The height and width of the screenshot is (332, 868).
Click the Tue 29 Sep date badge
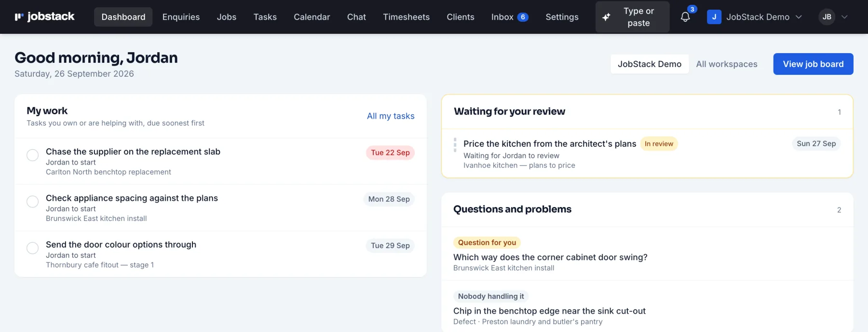[390, 246]
